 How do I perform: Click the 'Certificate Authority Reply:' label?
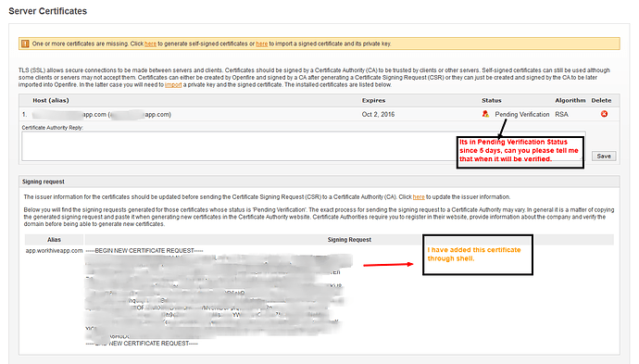(52, 128)
